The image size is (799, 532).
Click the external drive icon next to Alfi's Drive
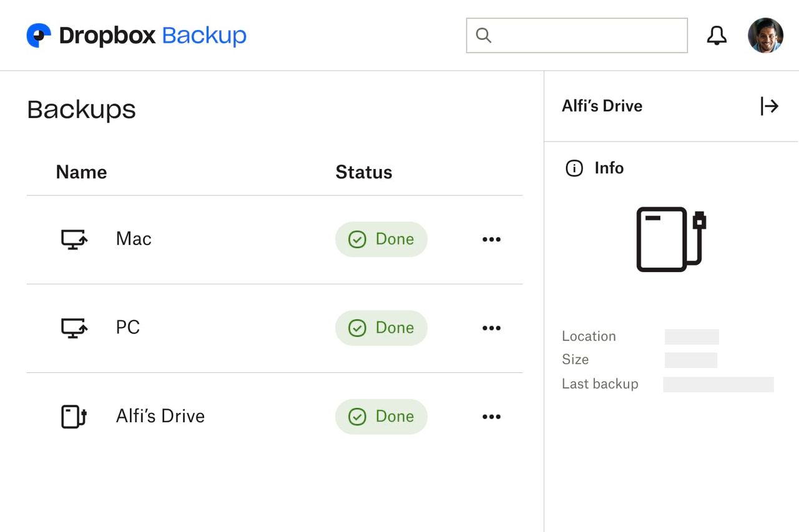point(73,416)
